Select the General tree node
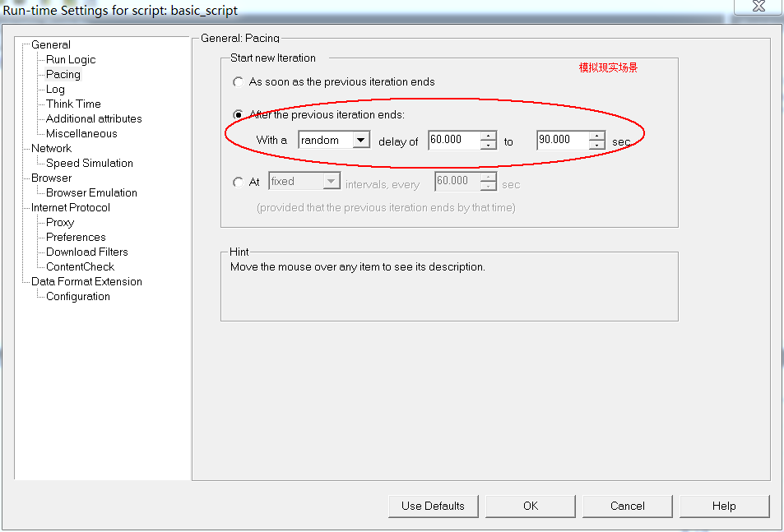This screenshot has width=784, height=532. coord(50,44)
